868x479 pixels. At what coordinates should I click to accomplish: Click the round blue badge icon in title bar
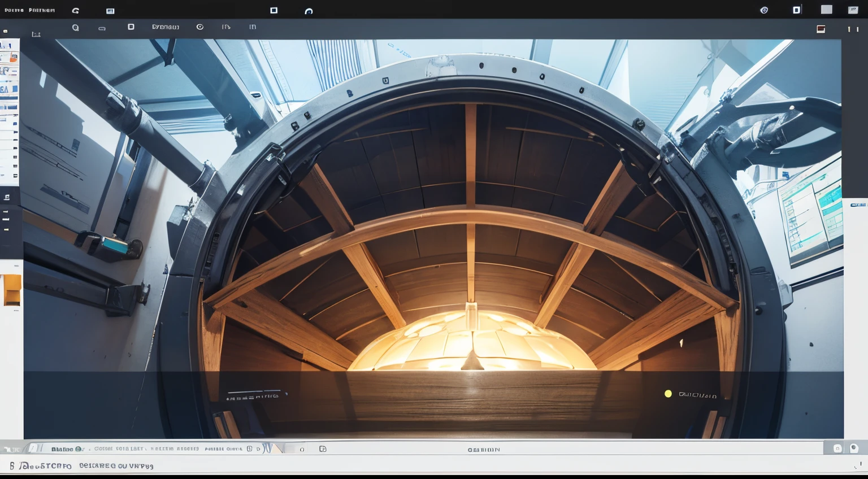pyautogui.click(x=764, y=10)
